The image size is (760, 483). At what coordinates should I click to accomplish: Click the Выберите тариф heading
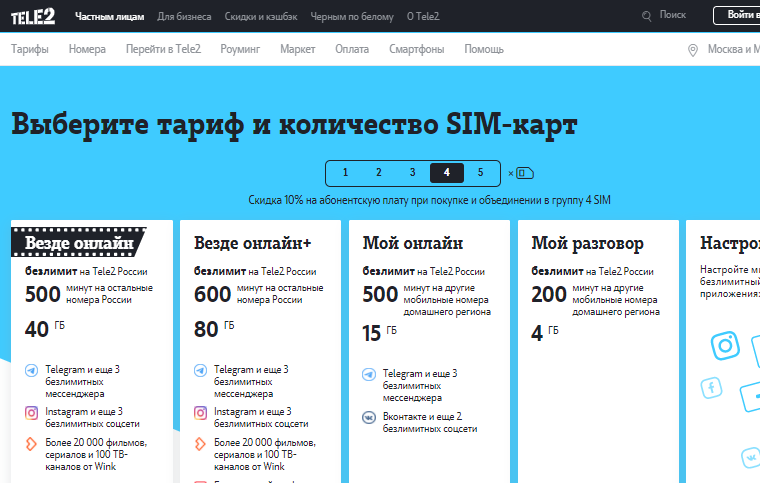click(294, 125)
